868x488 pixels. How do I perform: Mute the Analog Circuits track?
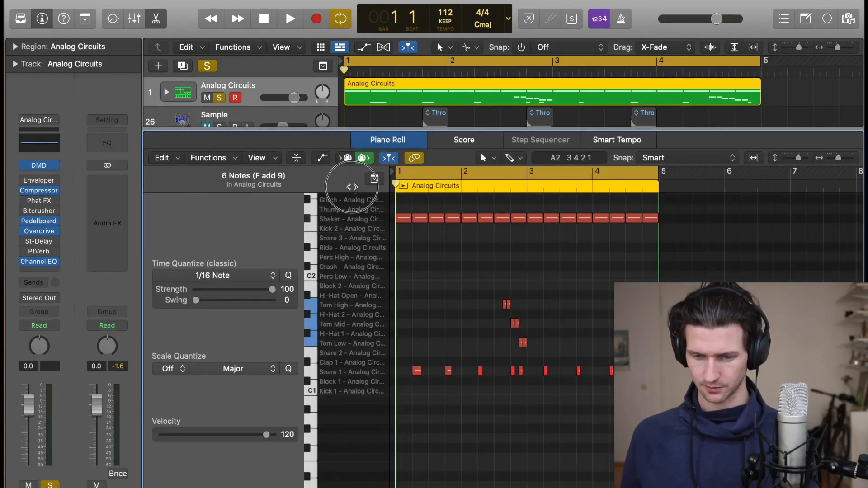[207, 98]
